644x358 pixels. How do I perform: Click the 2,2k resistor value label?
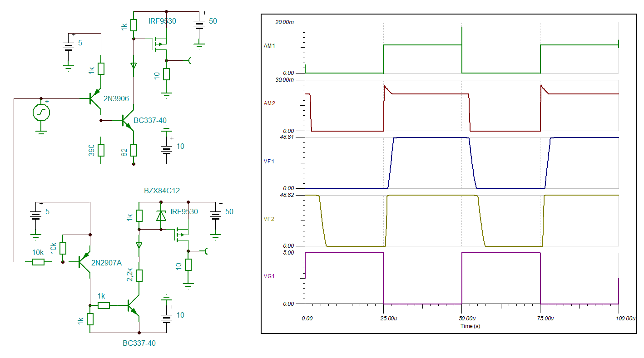click(x=129, y=275)
